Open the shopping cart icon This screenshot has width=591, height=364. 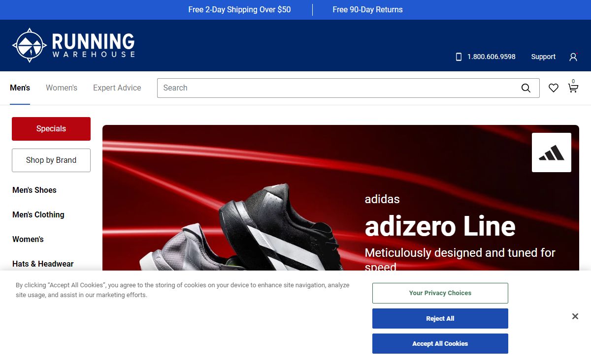coord(573,87)
